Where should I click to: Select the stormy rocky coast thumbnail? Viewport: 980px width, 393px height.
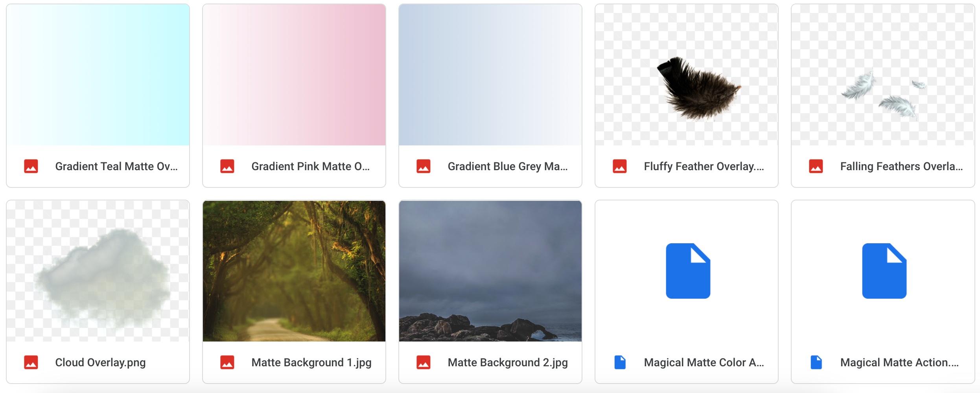(490, 271)
